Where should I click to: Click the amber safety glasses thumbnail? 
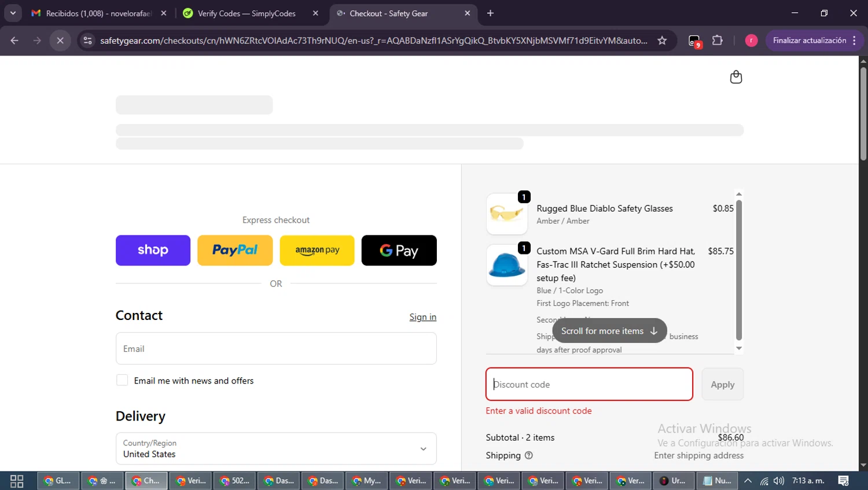507,214
